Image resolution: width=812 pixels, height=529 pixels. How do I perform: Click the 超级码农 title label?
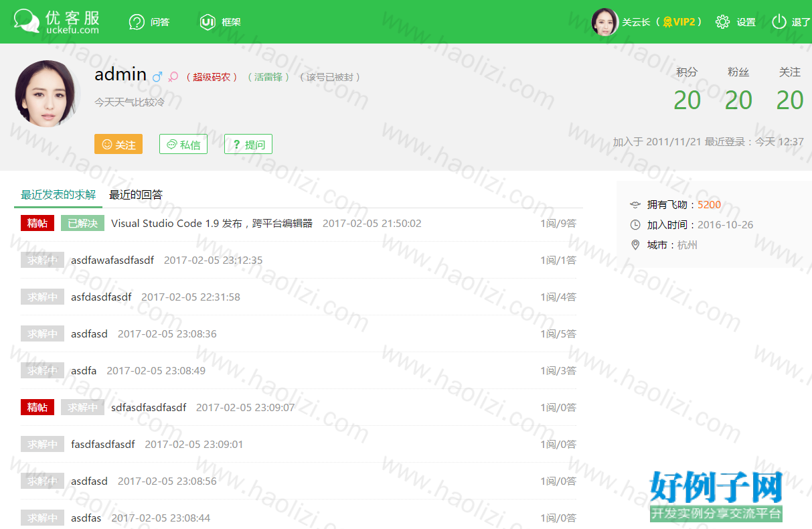coord(212,77)
